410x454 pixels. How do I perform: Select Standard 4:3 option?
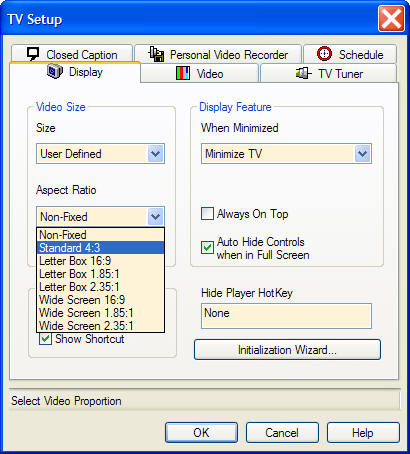[100, 248]
